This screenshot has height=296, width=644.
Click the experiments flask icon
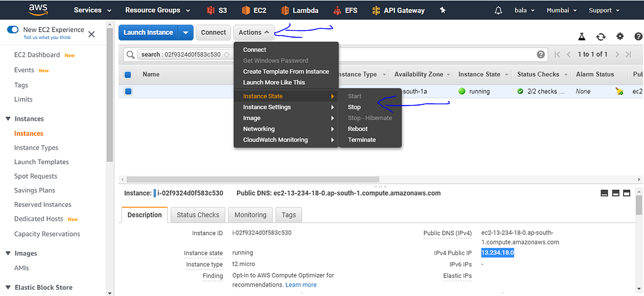[x=582, y=36]
